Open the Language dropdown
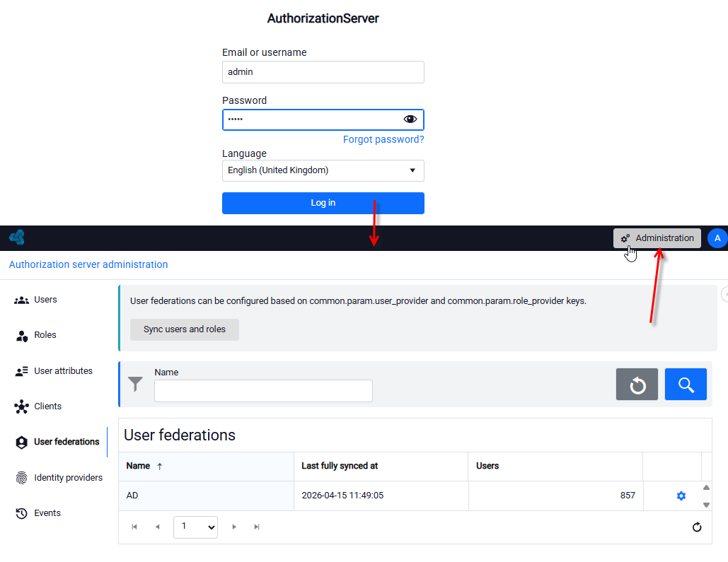 pyautogui.click(x=323, y=170)
